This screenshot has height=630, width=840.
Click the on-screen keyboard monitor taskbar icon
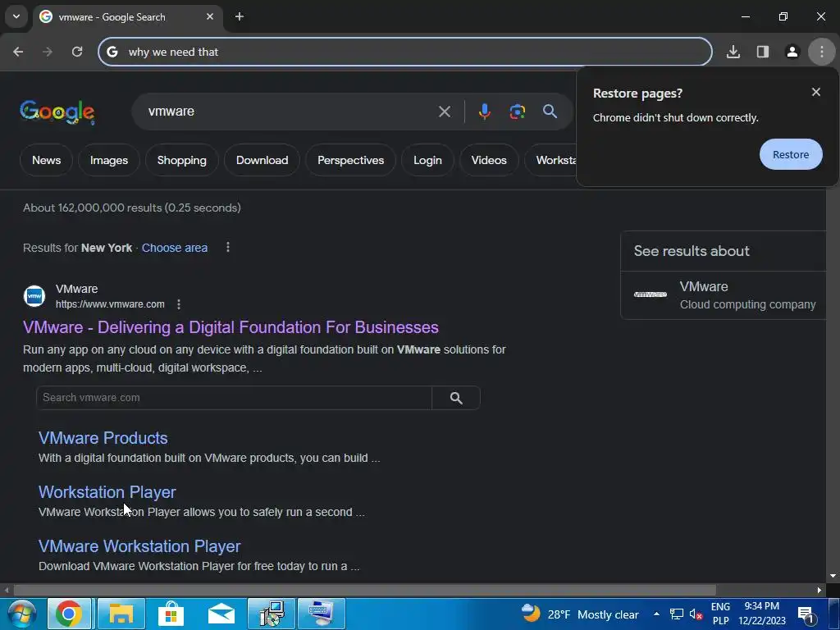321,614
